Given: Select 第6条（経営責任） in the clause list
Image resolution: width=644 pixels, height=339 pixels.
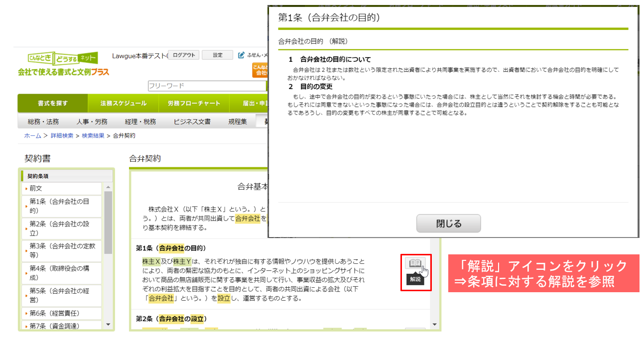Looking at the screenshot, I should [x=54, y=313].
